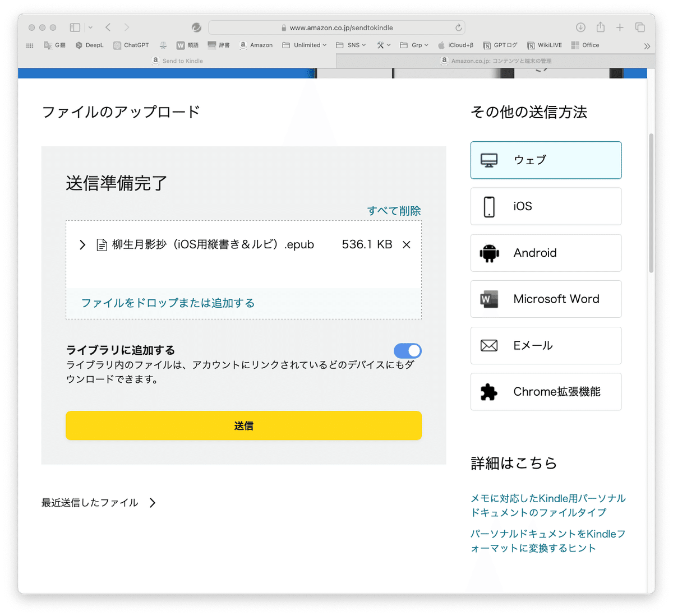Click the yellow 送信 button
The image size is (673, 616).
[x=243, y=426]
